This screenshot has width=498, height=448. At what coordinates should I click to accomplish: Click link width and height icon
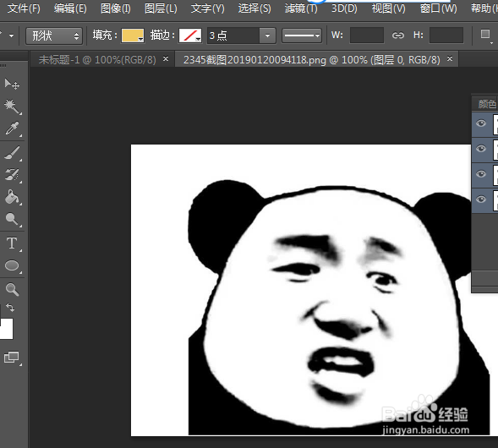[x=397, y=36]
